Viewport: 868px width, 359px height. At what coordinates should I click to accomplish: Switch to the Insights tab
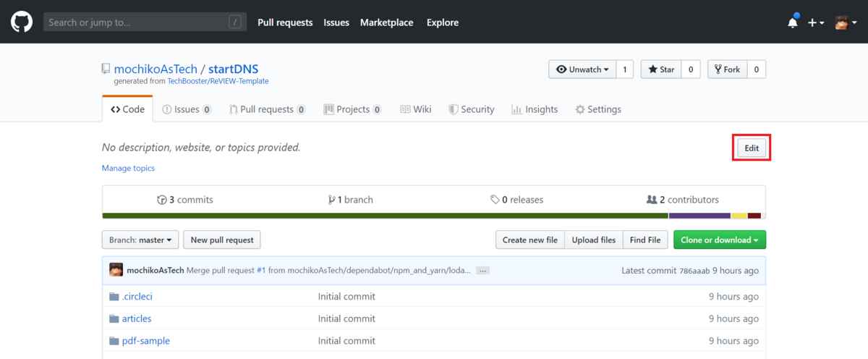(x=535, y=109)
